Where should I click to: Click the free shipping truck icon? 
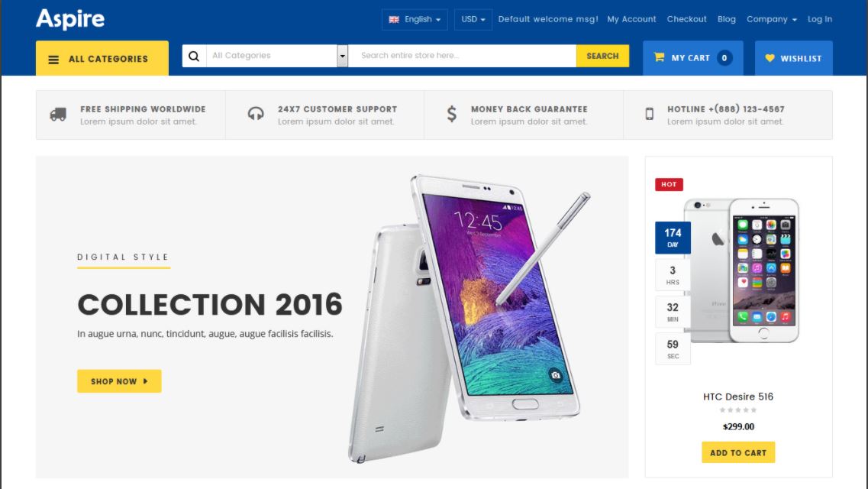58,115
